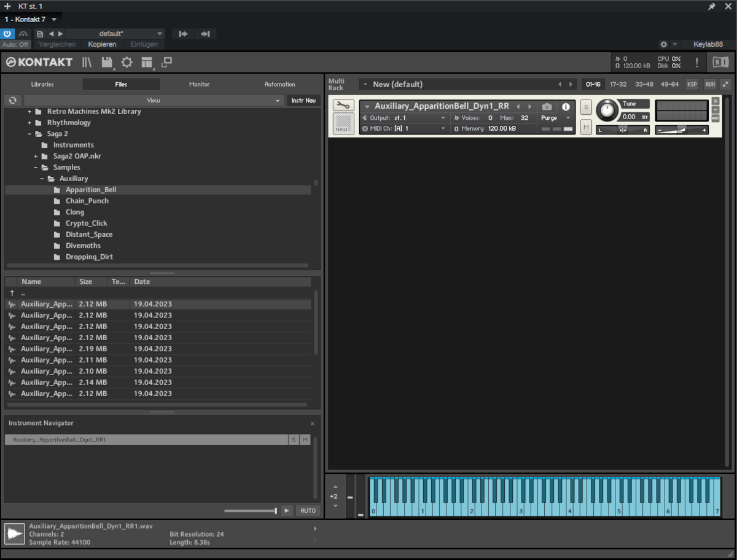737x560 pixels.
Task: Select rack page 17-32
Action: (x=618, y=84)
